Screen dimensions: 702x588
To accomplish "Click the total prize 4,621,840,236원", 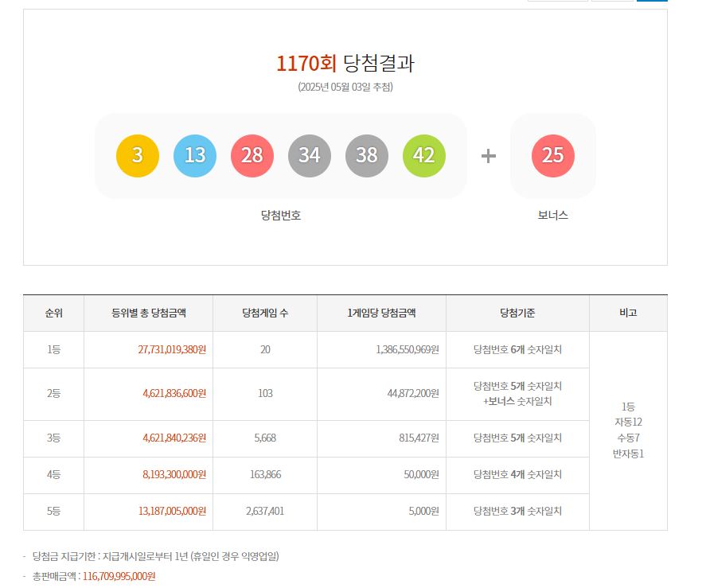I will pos(174,438).
